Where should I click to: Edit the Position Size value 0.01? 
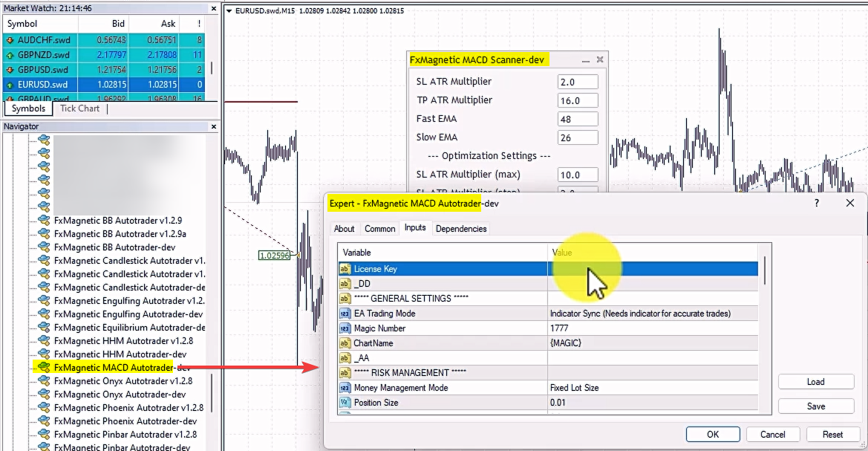tap(653, 403)
